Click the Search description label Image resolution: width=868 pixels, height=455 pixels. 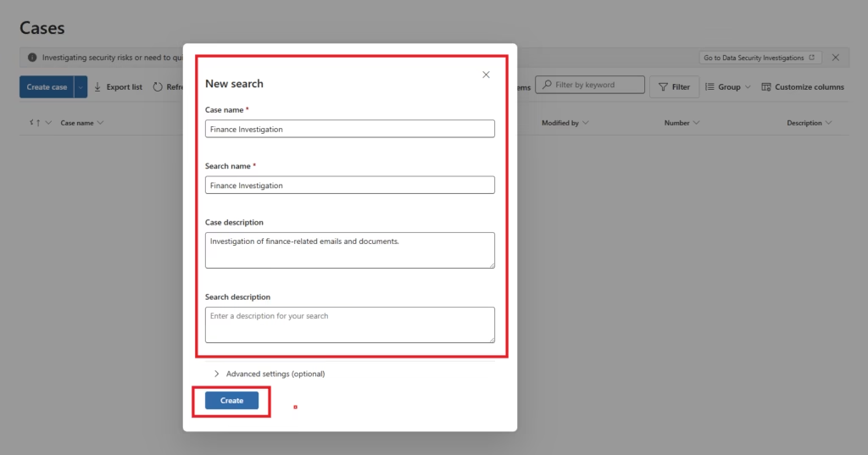point(237,297)
